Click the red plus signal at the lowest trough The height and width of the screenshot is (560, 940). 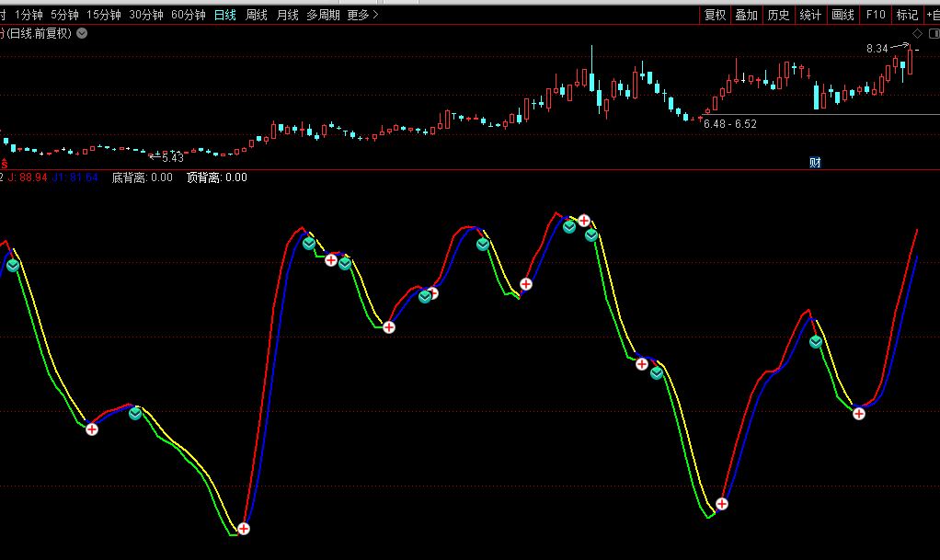pos(244,528)
